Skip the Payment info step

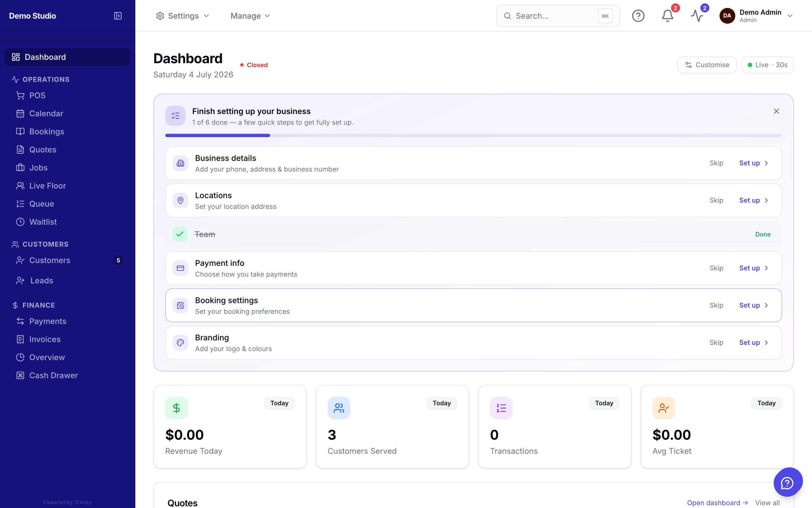(716, 268)
